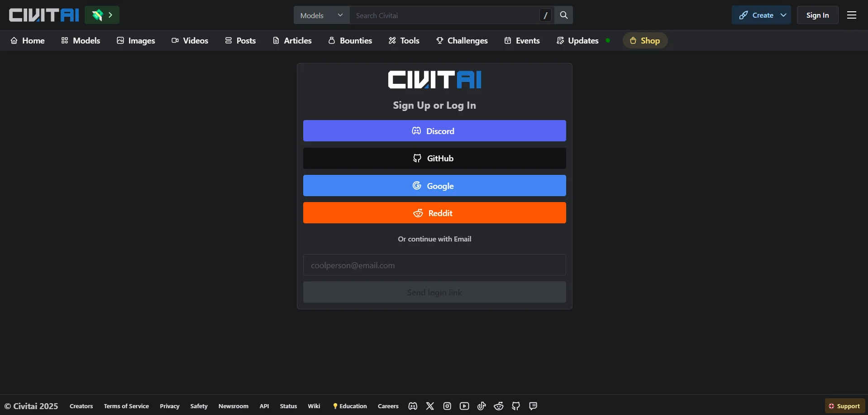The height and width of the screenshot is (415, 868).
Task: Open the Reddit footer icon
Action: (x=499, y=406)
